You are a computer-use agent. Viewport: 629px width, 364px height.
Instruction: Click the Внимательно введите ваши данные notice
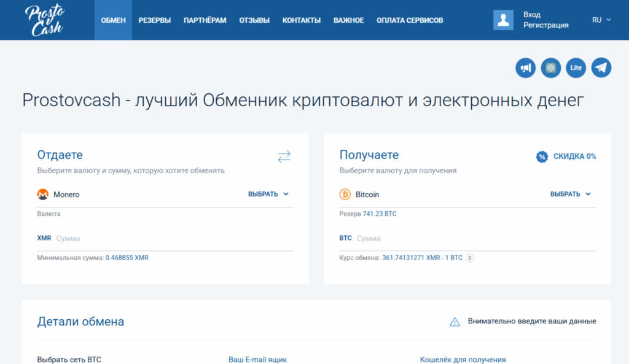point(532,321)
